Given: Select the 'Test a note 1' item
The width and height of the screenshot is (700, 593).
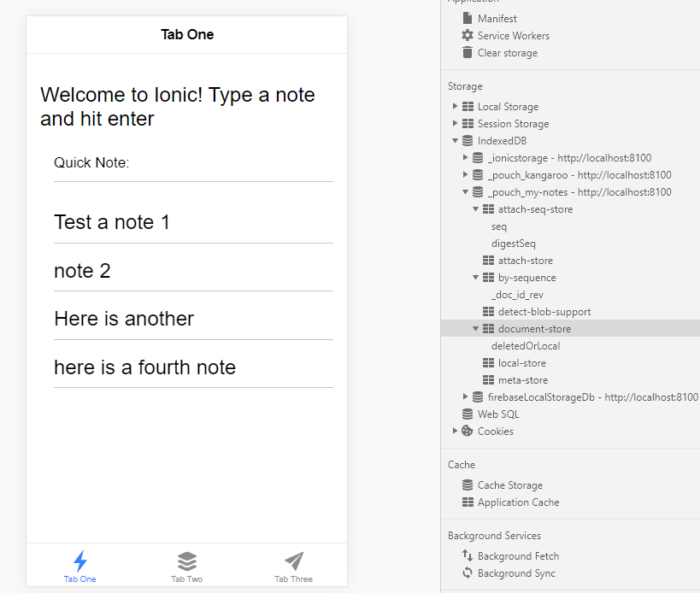Looking at the screenshot, I should [193, 222].
